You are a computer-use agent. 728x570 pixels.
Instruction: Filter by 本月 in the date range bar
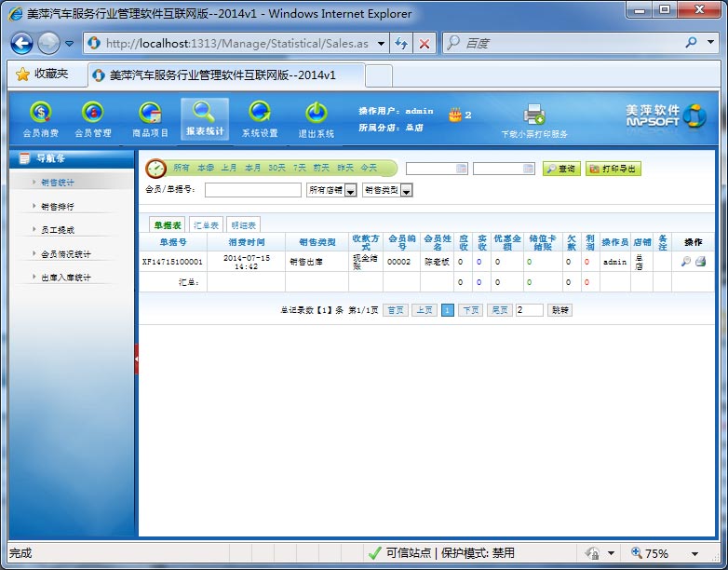click(x=253, y=168)
